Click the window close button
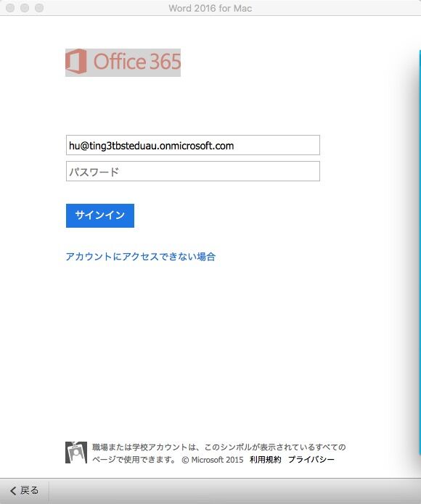 point(10,8)
